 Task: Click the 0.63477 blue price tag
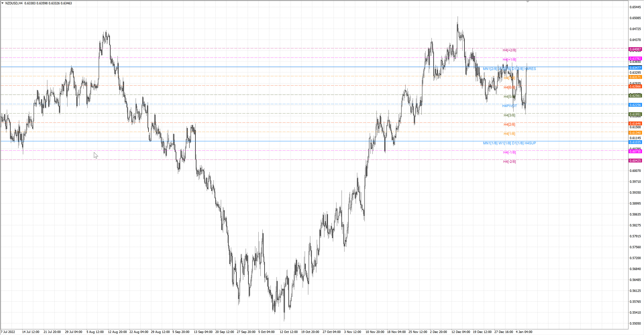click(635, 68)
